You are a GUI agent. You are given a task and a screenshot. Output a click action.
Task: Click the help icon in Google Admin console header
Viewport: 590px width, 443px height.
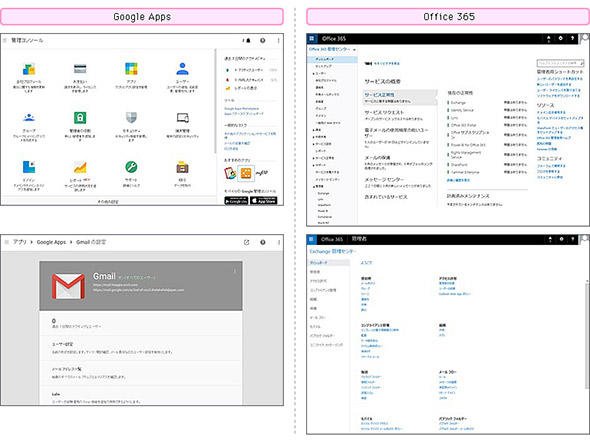tap(263, 40)
